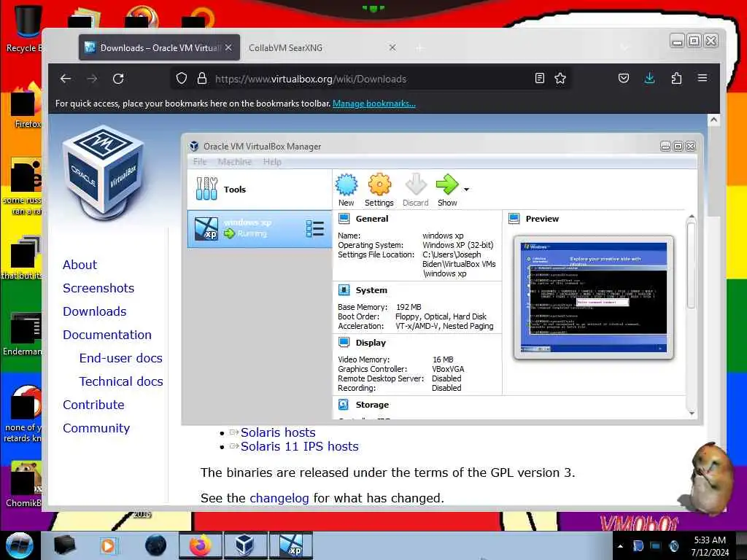Open Documentation link in website sidebar
The height and width of the screenshot is (560, 747).
pyautogui.click(x=107, y=335)
